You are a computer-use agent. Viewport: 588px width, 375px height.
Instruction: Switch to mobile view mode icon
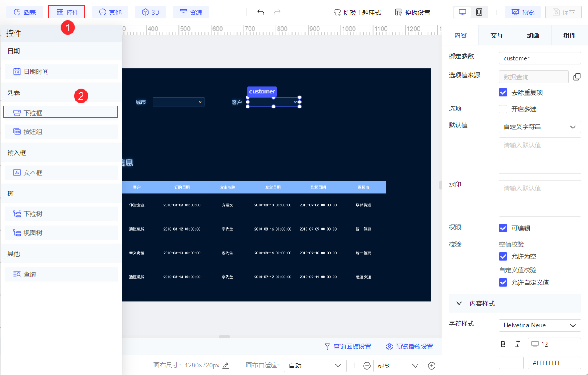479,12
